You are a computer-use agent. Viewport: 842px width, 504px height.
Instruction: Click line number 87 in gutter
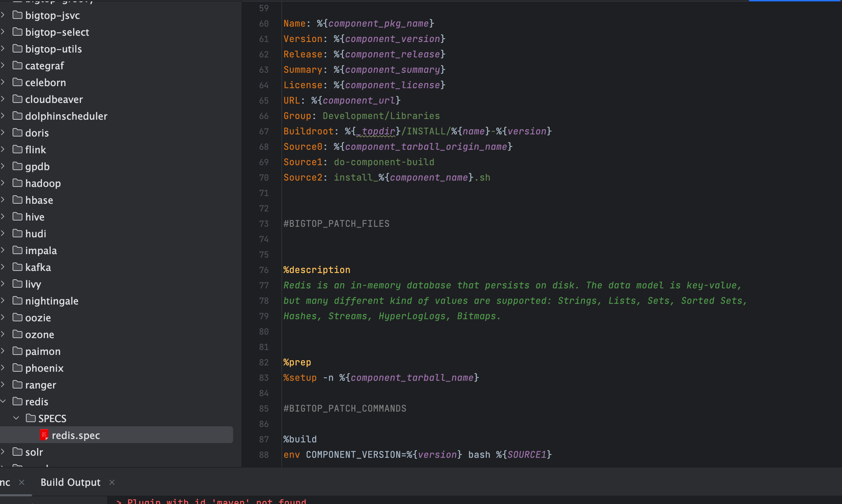264,439
